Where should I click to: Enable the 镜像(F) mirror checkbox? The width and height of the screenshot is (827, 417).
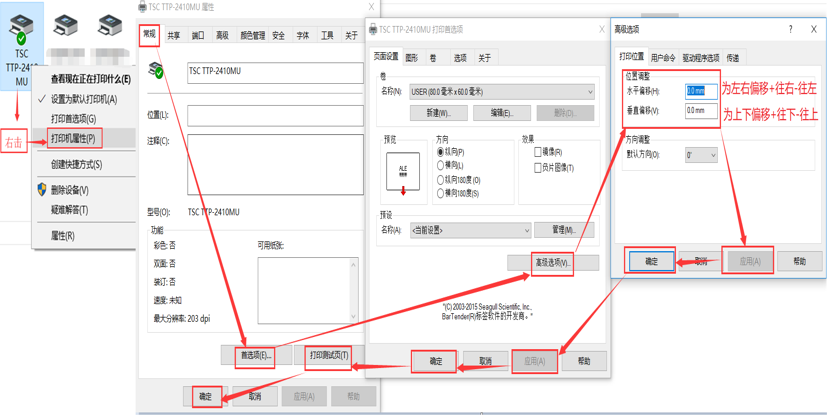[x=538, y=152]
